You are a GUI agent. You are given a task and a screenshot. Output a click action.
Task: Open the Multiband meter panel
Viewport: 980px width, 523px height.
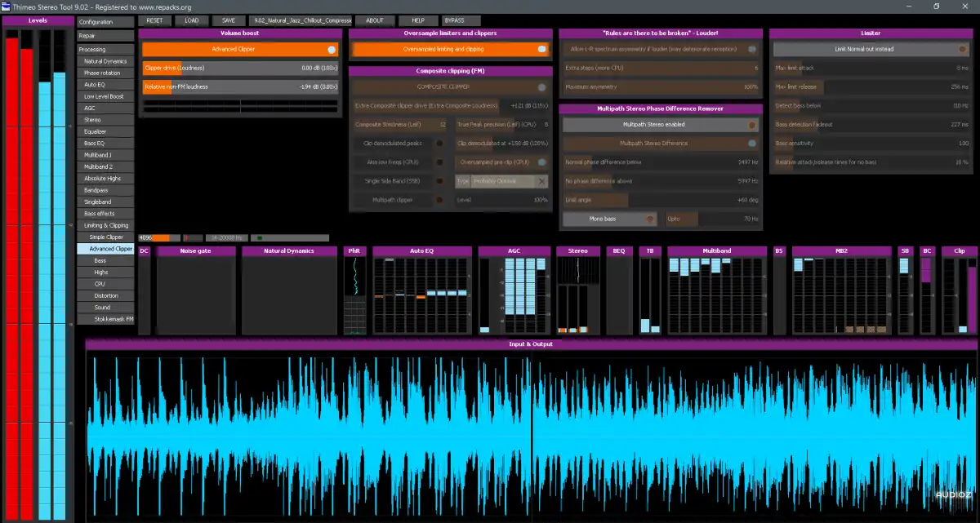(716, 290)
